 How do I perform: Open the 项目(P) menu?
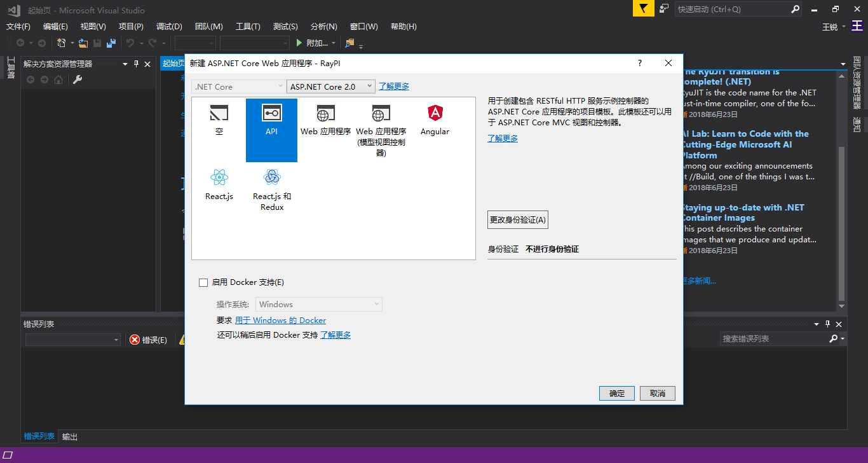(x=131, y=26)
